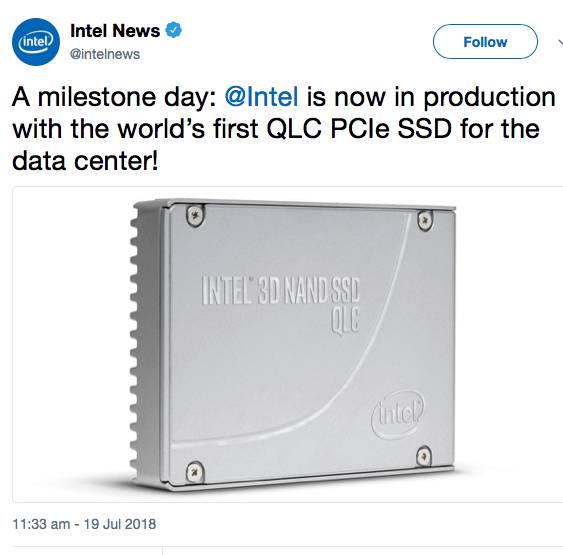The image size is (563, 555).
Task: Click the blue verified badge checkmark
Action: [x=173, y=30]
